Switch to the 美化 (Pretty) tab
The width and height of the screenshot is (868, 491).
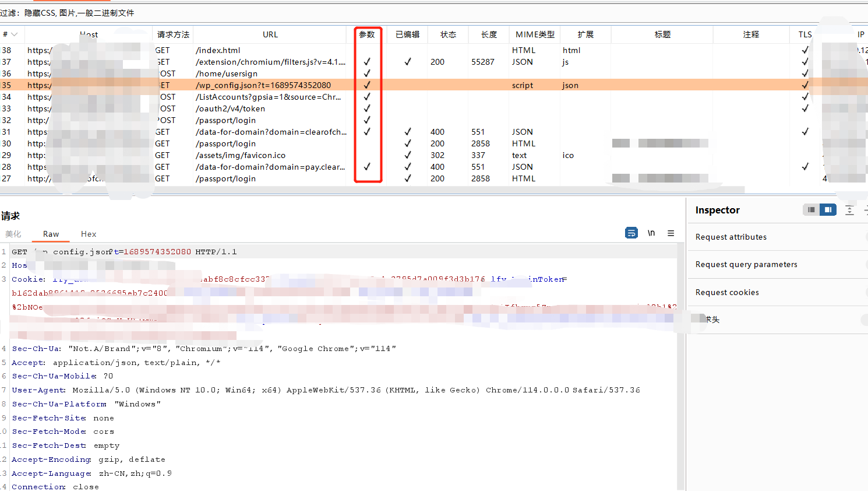tap(13, 234)
